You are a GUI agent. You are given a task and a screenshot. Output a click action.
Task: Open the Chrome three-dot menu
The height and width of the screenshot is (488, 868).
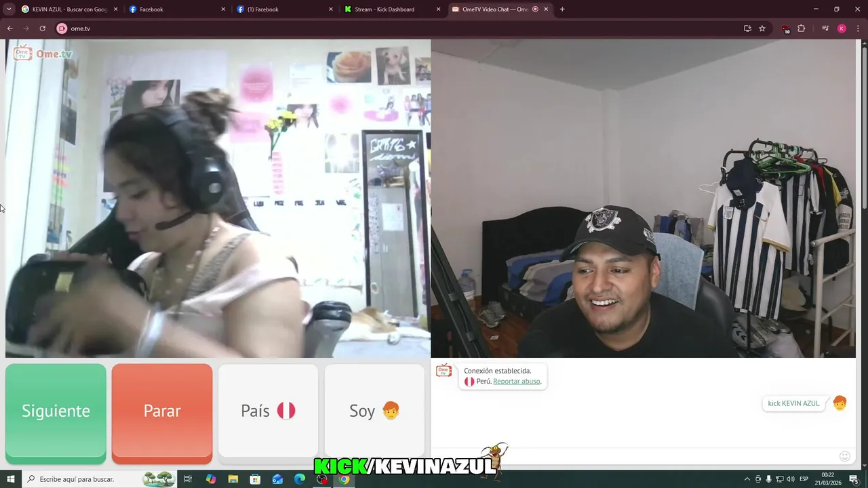859,28
